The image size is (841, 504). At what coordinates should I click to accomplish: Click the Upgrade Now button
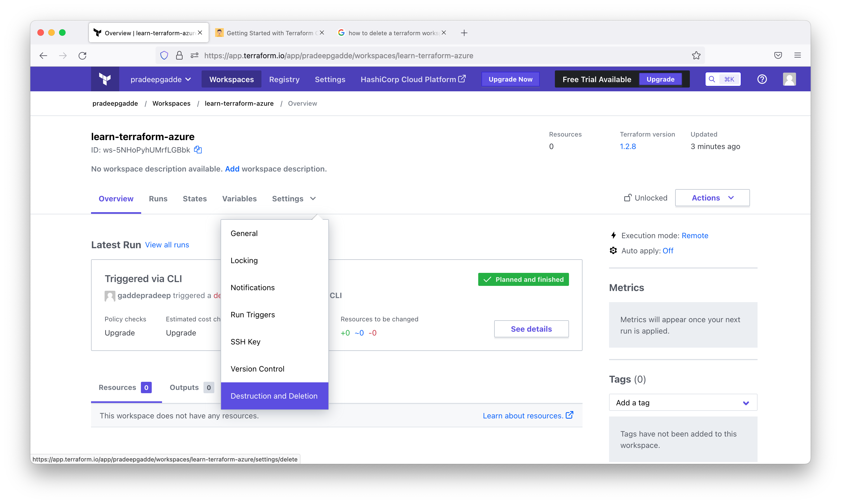[x=511, y=79]
